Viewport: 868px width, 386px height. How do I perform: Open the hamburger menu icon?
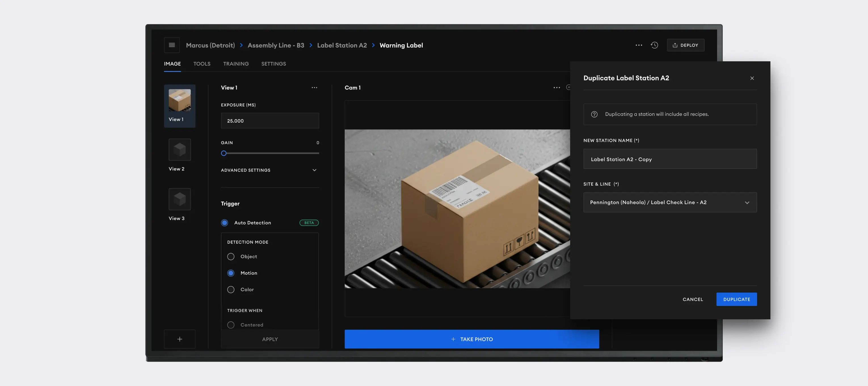172,45
